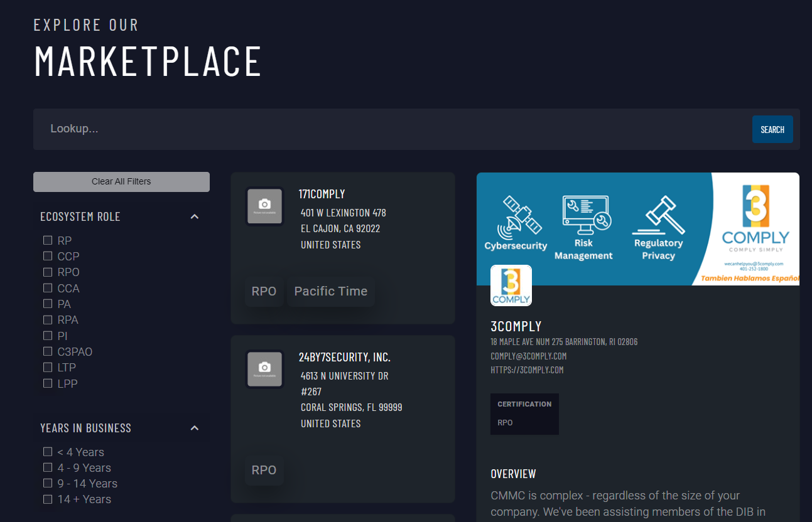Screen dimensions: 812x522
Task: Click the El Cajon, CA 92022 address line
Action: (x=340, y=228)
